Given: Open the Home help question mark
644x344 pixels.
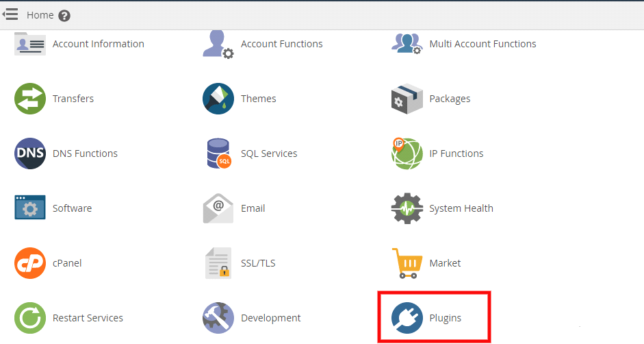Looking at the screenshot, I should (x=64, y=16).
